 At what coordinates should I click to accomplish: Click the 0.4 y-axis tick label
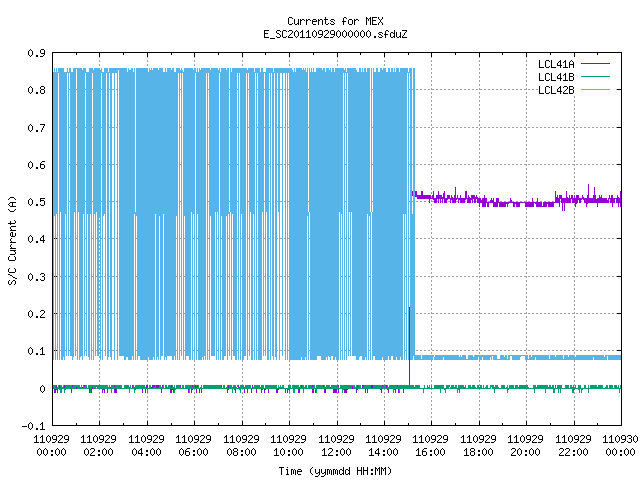tap(37, 239)
